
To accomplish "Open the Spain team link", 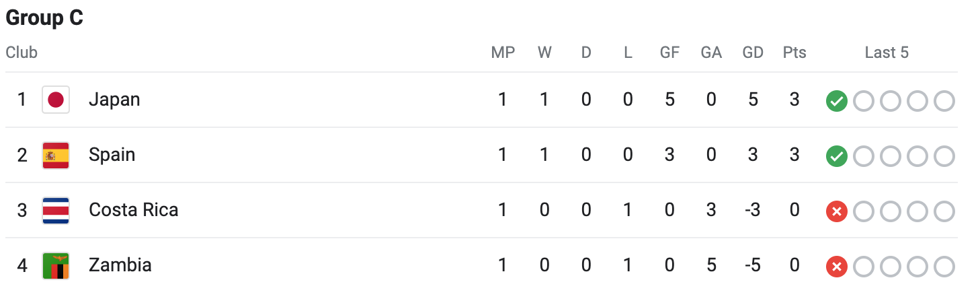I will click(112, 155).
